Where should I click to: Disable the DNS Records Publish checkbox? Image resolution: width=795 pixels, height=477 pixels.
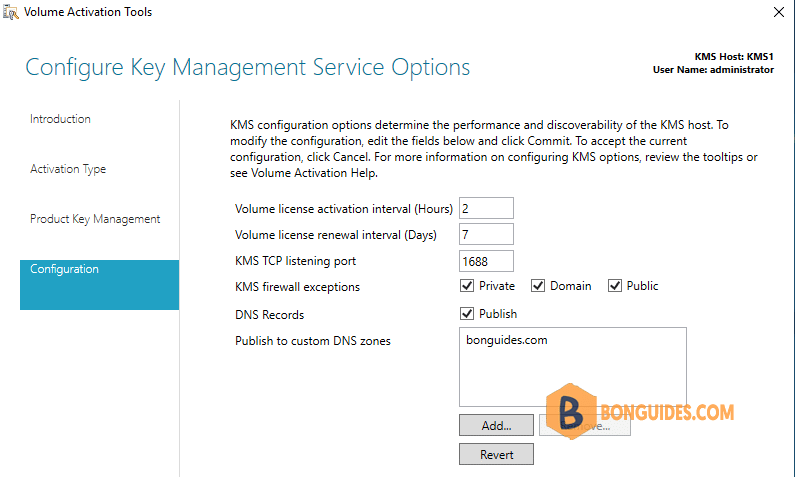pos(467,314)
